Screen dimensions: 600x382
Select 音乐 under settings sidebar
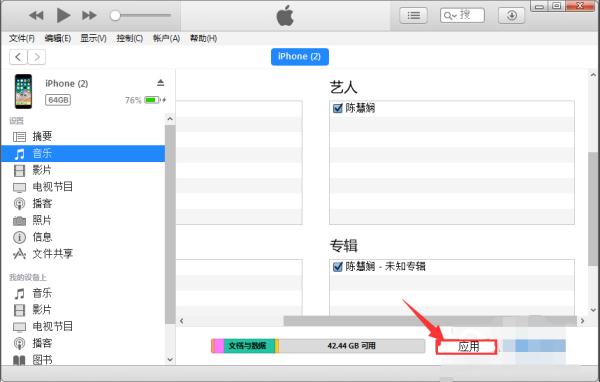[x=83, y=153]
